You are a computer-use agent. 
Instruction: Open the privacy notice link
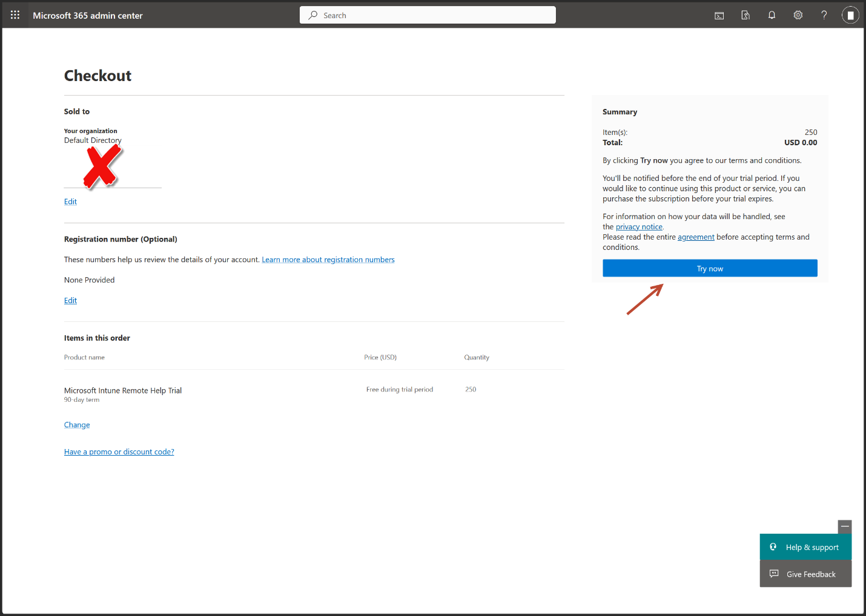tap(639, 227)
